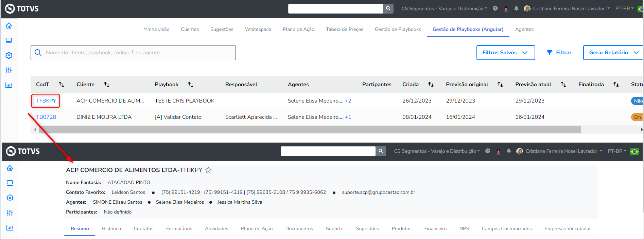Open the monitor icon in upper sidebar

coord(9,40)
